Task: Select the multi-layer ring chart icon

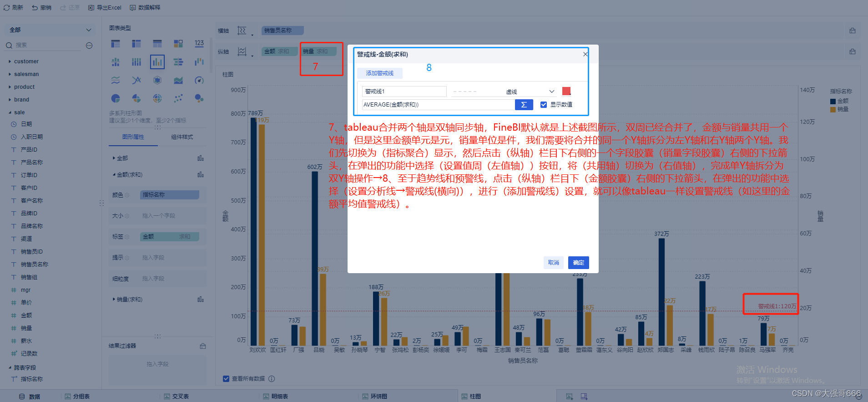Action: 157,98
